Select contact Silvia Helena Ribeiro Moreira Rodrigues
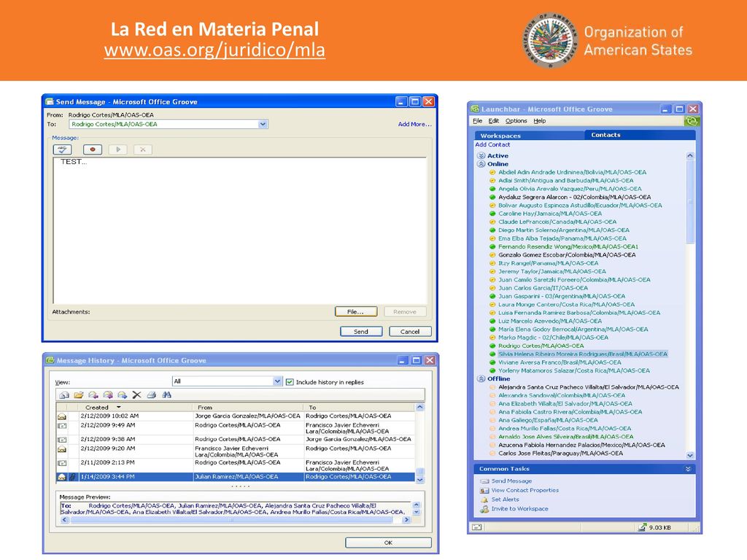 click(x=583, y=354)
